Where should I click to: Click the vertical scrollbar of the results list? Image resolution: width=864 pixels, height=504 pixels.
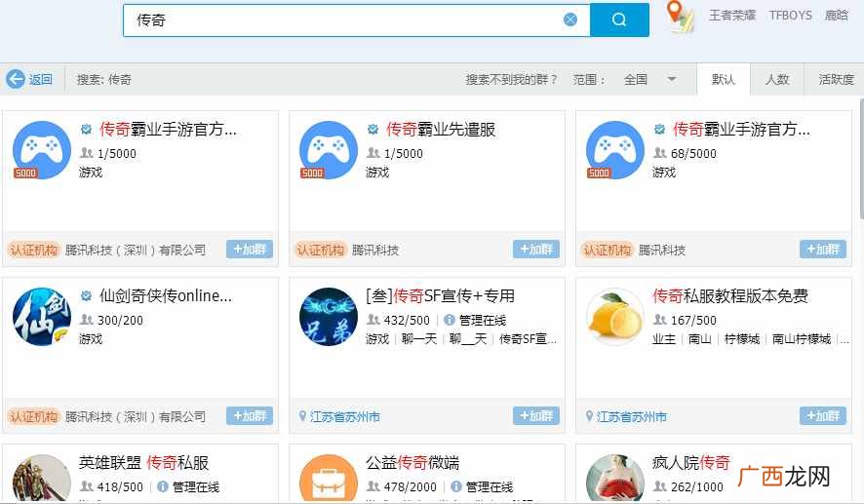tap(861, 160)
